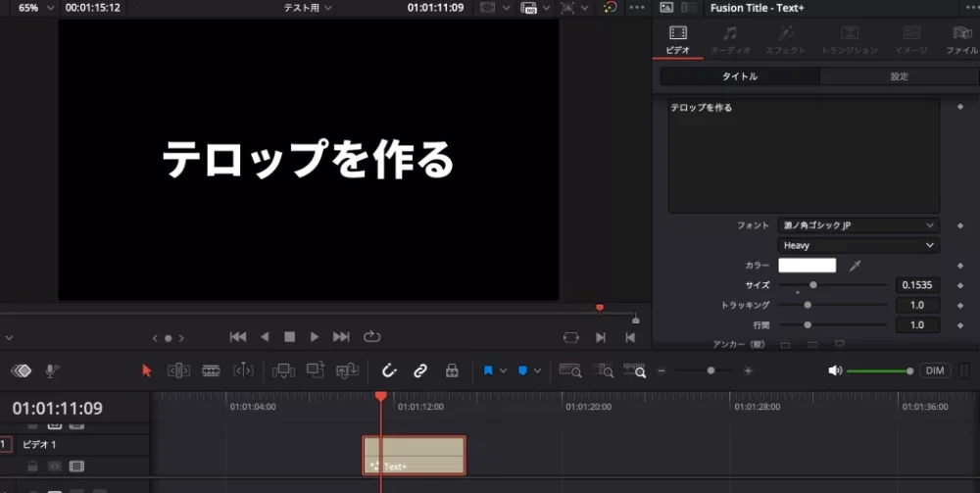The height and width of the screenshot is (493, 980).
Task: Activate the Blade Edit Mode tool
Action: pyautogui.click(x=211, y=370)
